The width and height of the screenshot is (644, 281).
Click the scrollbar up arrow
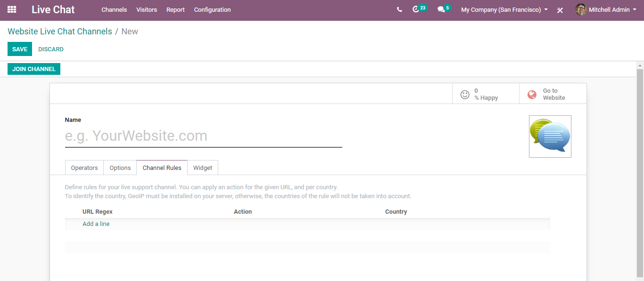point(640,65)
